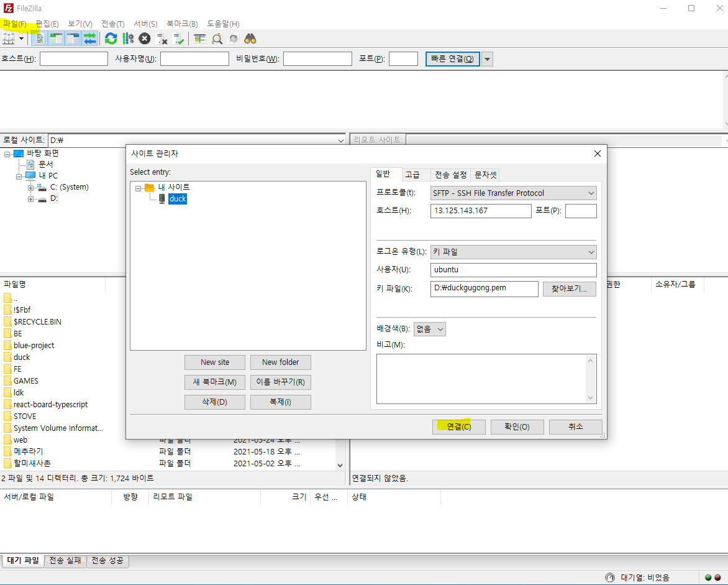Open the 서버(S) menu
The width and height of the screenshot is (728, 585).
point(145,24)
